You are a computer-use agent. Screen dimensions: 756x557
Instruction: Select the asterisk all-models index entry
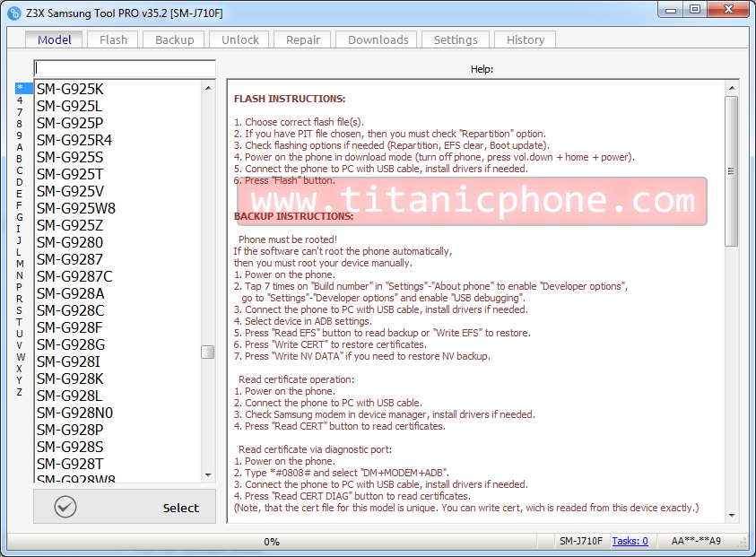pos(20,88)
